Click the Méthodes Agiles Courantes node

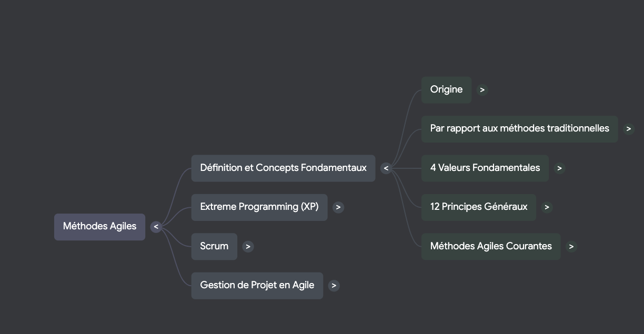click(491, 246)
